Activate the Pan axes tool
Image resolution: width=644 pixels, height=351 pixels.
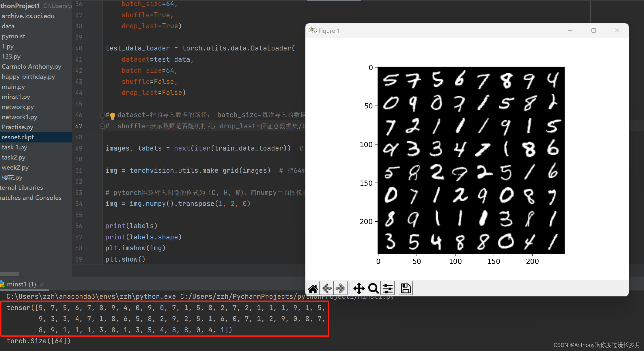click(x=359, y=288)
